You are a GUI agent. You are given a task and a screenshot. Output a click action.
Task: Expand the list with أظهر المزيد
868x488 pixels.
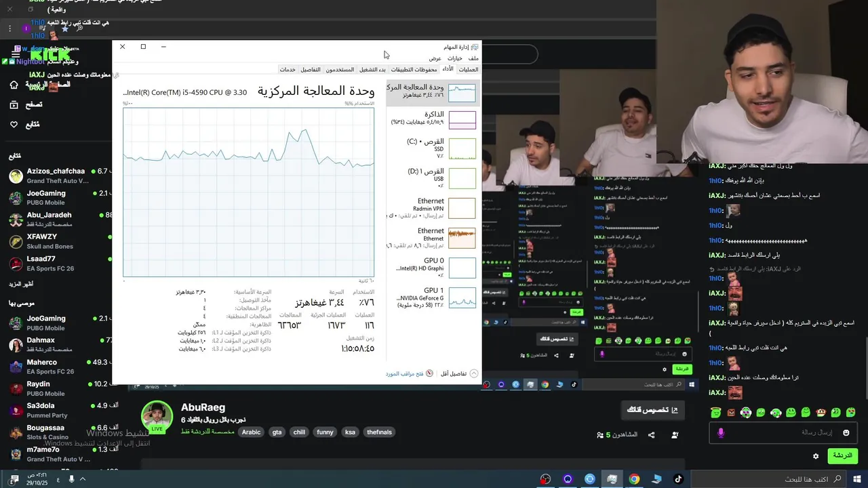[21, 283]
